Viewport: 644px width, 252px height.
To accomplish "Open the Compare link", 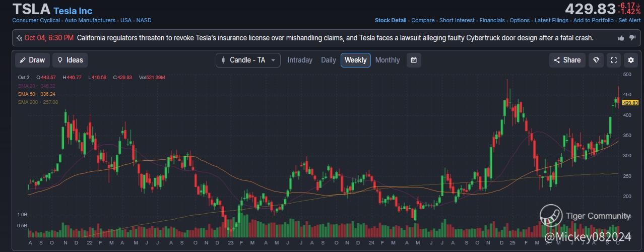I will (423, 20).
